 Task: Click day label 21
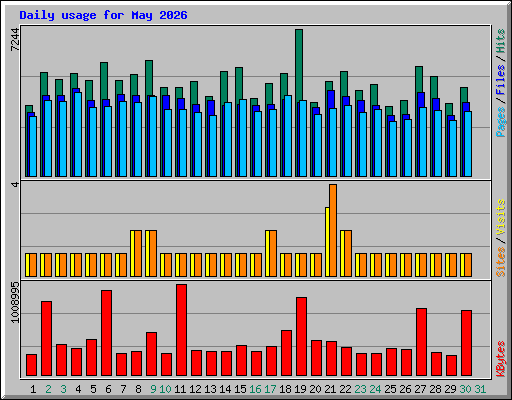pyautogui.click(x=330, y=389)
